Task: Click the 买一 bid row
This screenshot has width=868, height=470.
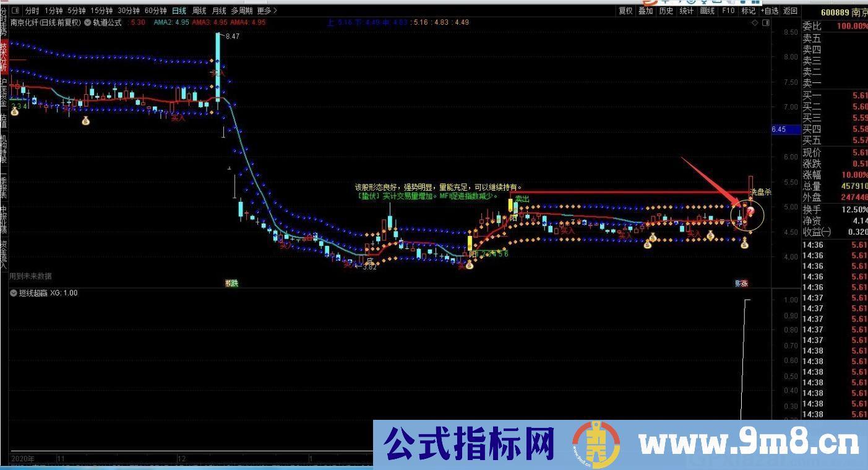Action: 835,95
